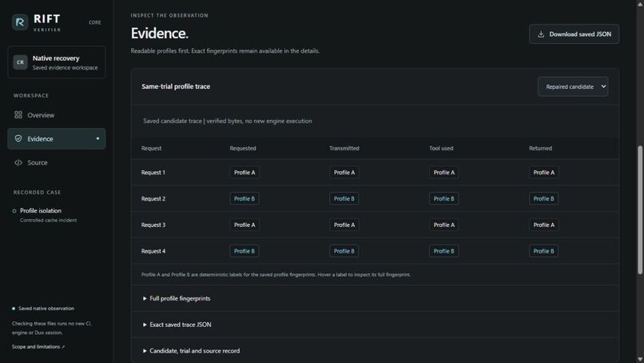The height and width of the screenshot is (363, 644).
Task: Click Request 4 Transmitted Profile B badge
Action: (344, 251)
